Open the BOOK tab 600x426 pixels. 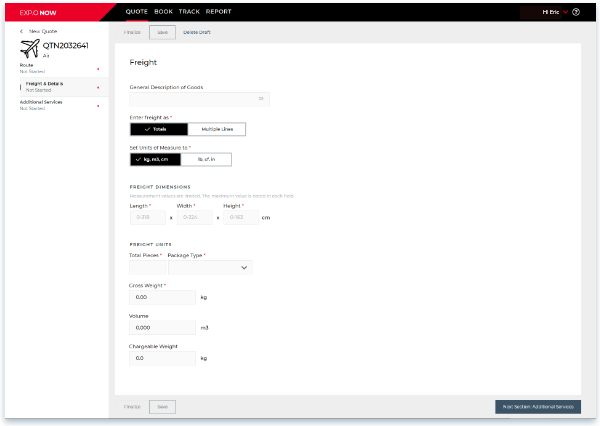(163, 11)
